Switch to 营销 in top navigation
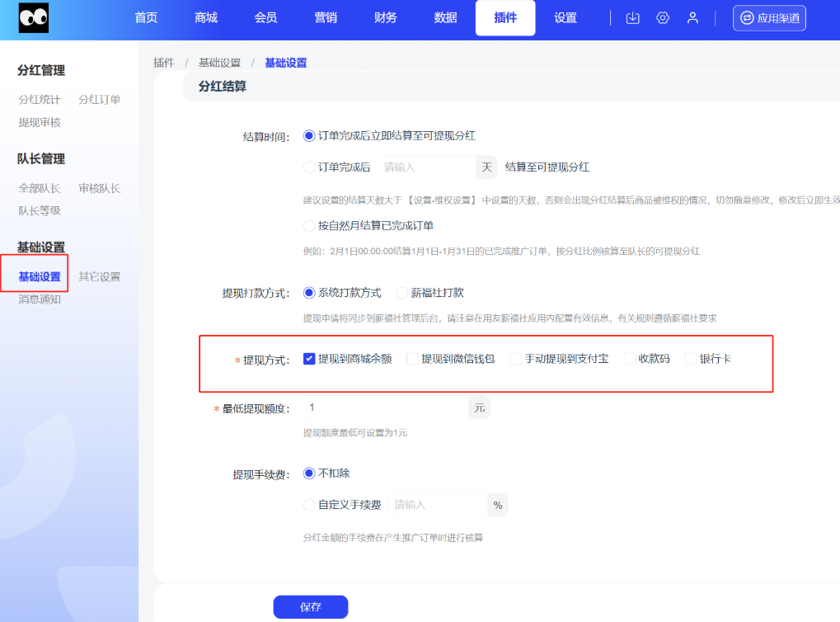This screenshot has height=622, width=840. [x=326, y=18]
